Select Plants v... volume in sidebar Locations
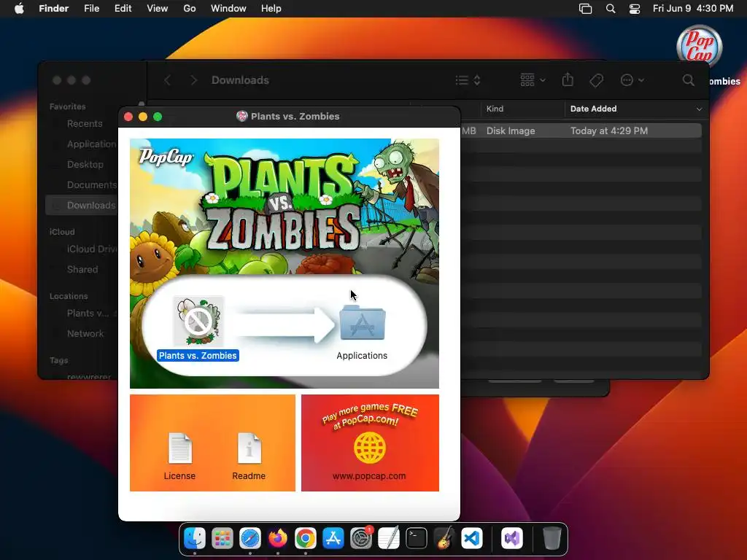747x560 pixels. pos(88,314)
